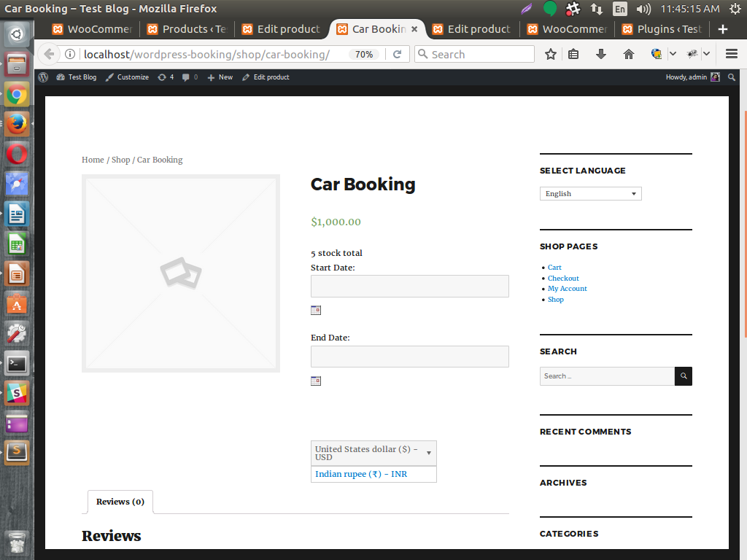The width and height of the screenshot is (747, 560).
Task: Click the sidebar search magnifier button
Action: click(x=684, y=376)
